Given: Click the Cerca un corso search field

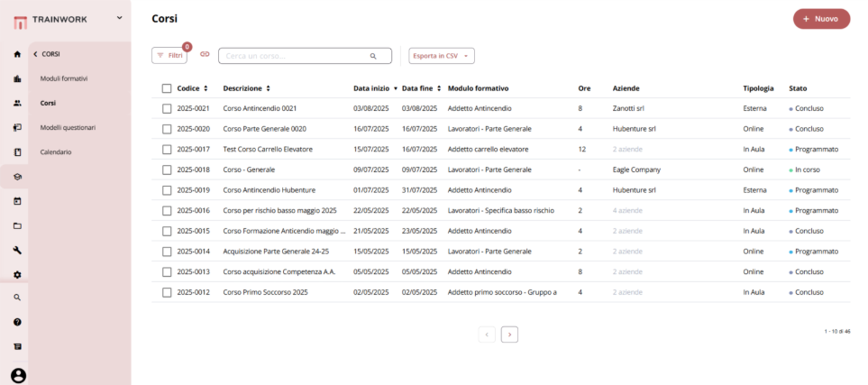Looking at the screenshot, I should tap(305, 56).
